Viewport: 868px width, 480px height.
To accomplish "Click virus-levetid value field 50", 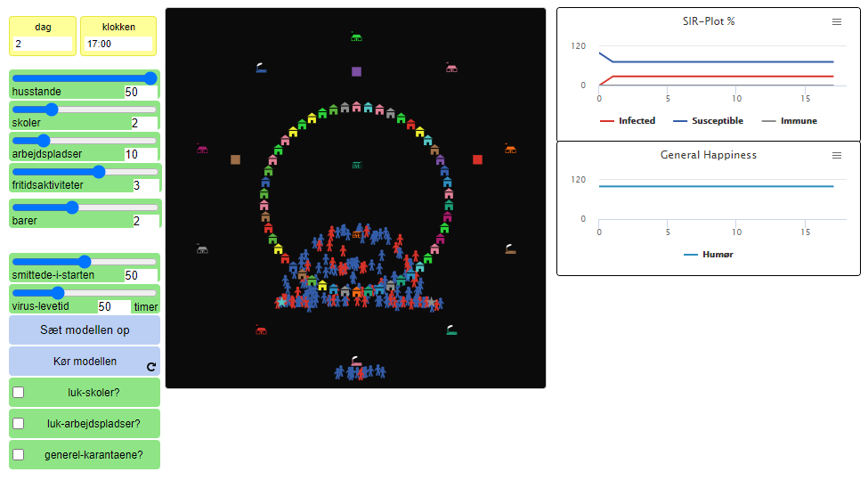I will coord(114,306).
